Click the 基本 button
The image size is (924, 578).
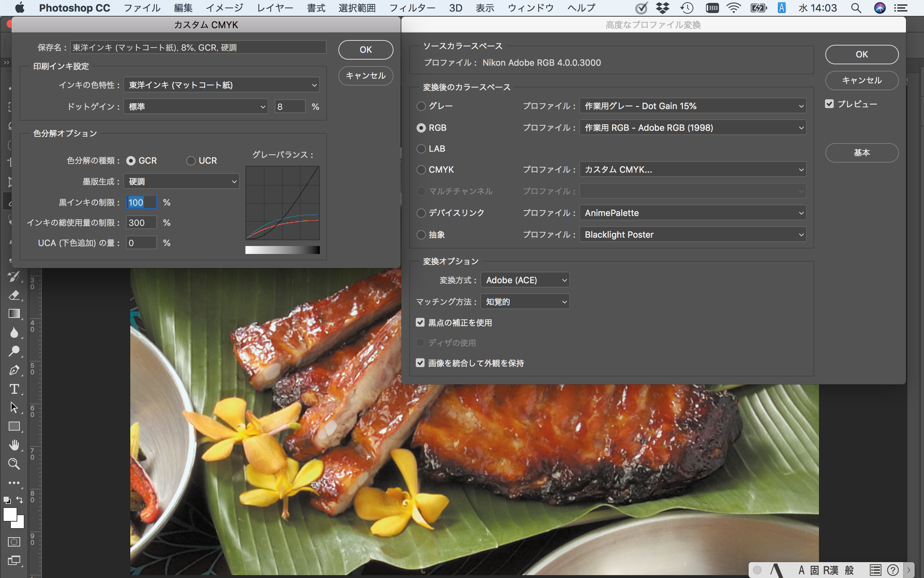pos(862,152)
